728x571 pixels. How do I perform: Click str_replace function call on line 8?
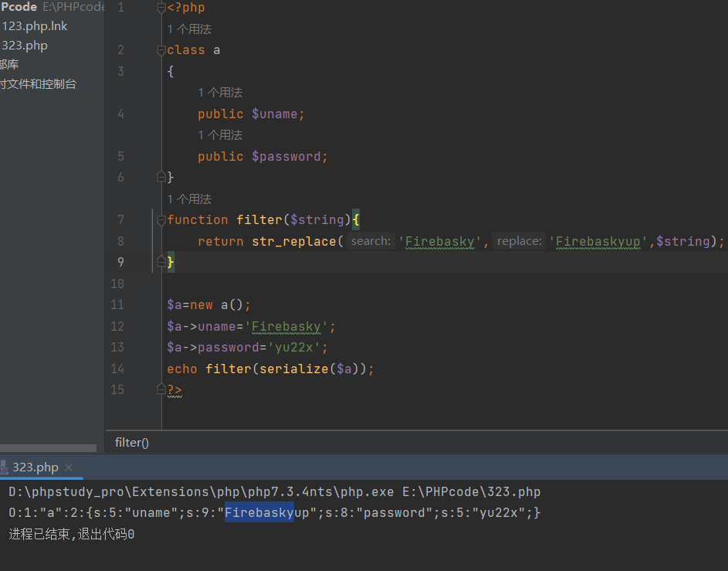pos(294,242)
